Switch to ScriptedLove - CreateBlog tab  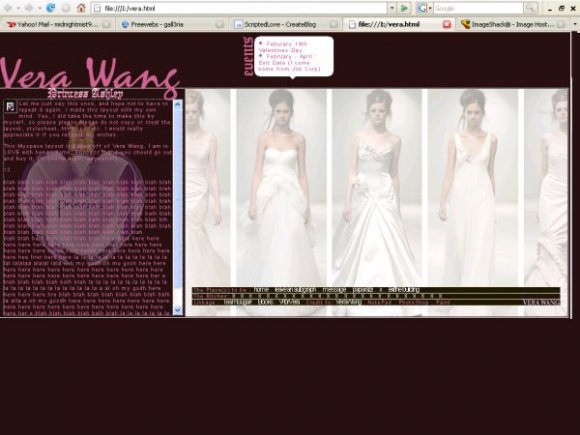click(x=285, y=24)
